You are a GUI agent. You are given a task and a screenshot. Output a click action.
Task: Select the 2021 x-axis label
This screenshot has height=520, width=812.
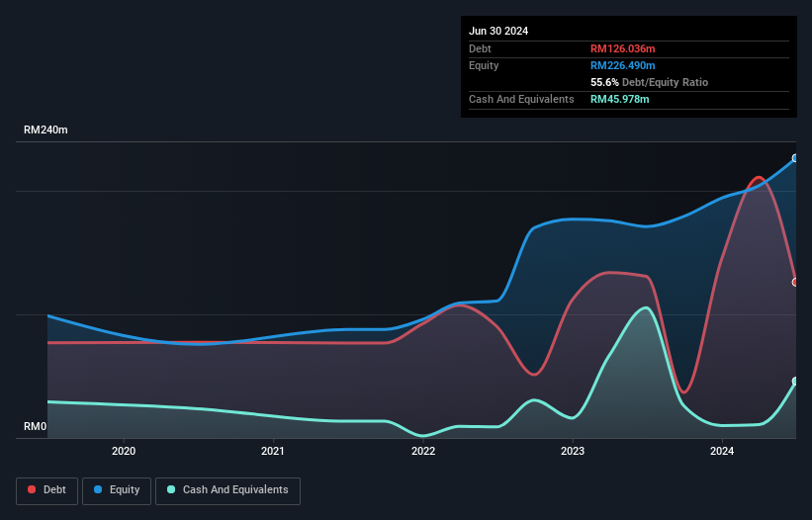[x=273, y=451]
